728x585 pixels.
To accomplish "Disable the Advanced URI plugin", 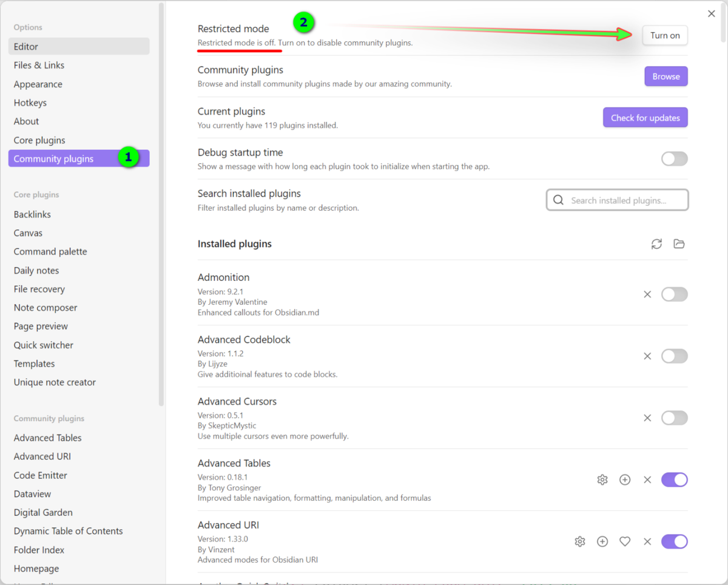I will tap(675, 541).
